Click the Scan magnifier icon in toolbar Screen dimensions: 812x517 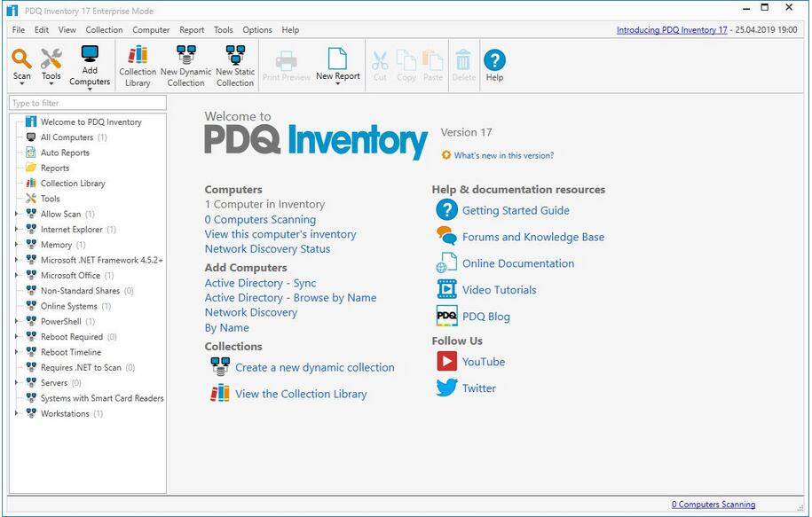pos(22,59)
